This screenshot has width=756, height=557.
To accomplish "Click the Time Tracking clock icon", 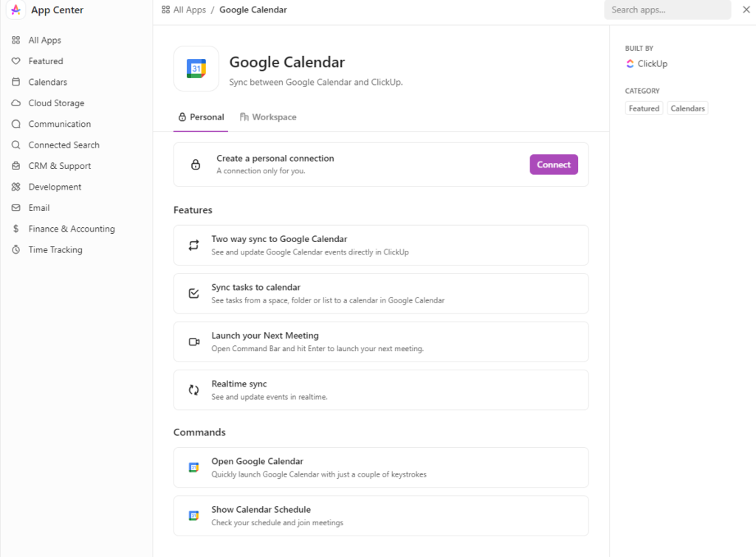I will [x=16, y=249].
